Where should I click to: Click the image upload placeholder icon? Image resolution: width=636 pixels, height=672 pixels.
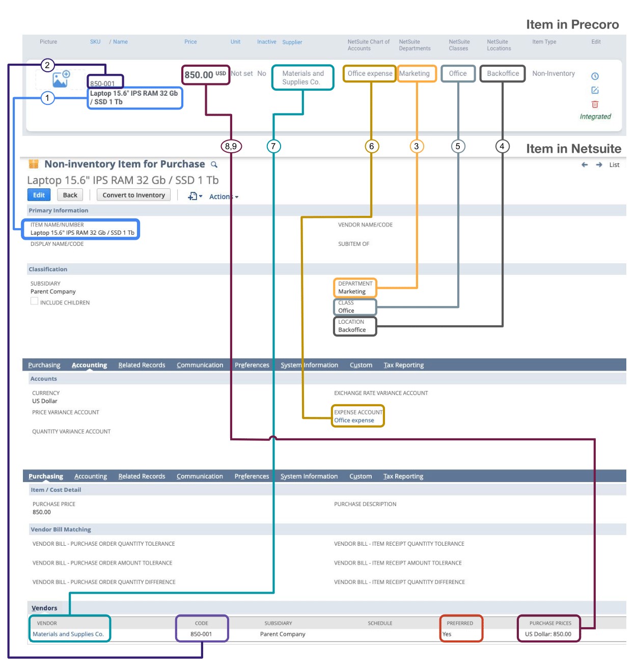(61, 79)
